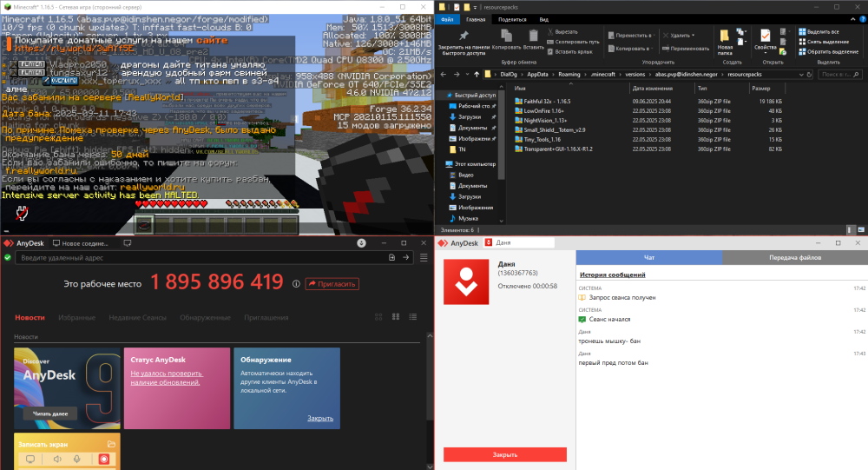Click the info icon beside AnyDesk ID
The width and height of the screenshot is (868, 470).
coord(296,284)
